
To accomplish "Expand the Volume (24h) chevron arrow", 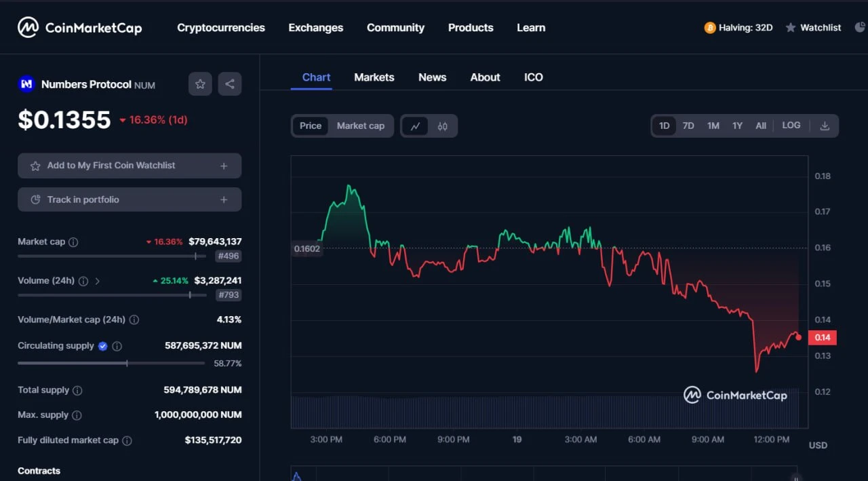I will coord(98,281).
